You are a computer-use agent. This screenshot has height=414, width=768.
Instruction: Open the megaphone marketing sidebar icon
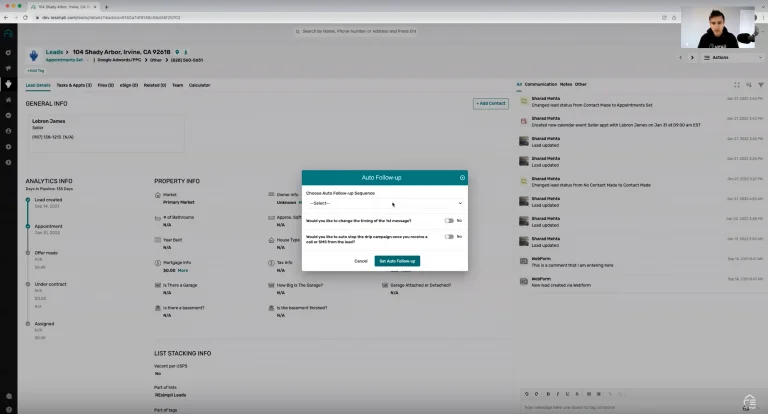click(8, 68)
